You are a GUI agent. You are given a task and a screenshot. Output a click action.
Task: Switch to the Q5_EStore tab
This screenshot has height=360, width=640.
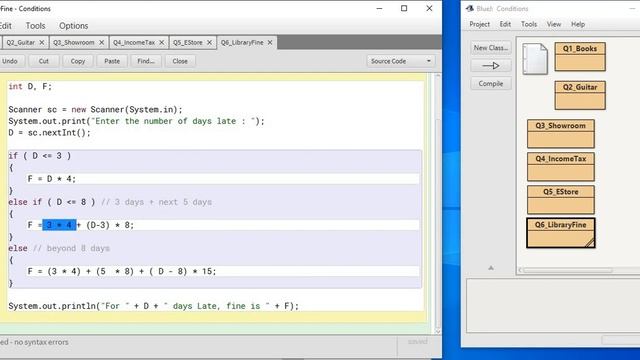(187, 42)
